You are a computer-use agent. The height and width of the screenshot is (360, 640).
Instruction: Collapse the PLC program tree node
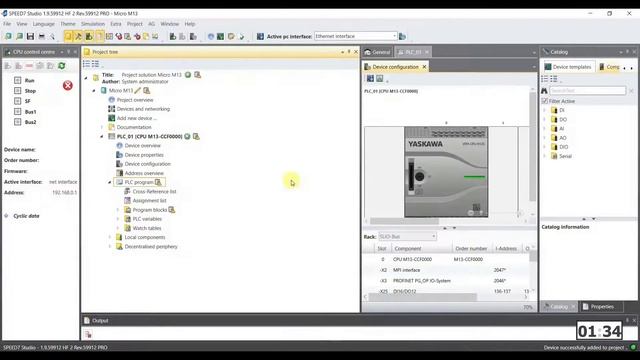point(110,182)
